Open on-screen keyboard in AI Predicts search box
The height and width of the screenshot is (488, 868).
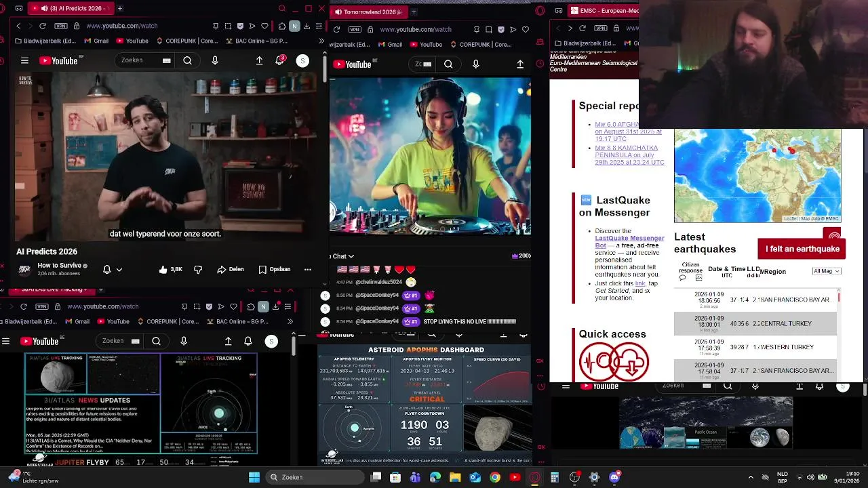166,60
